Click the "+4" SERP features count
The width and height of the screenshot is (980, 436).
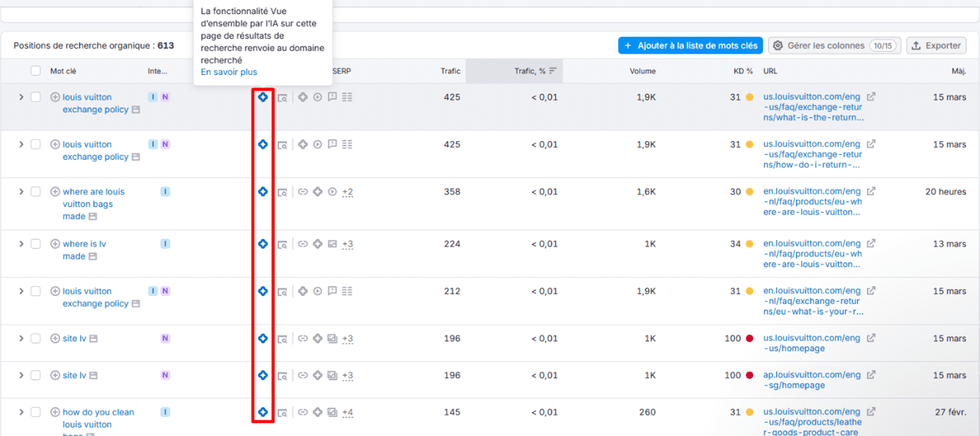(x=347, y=413)
